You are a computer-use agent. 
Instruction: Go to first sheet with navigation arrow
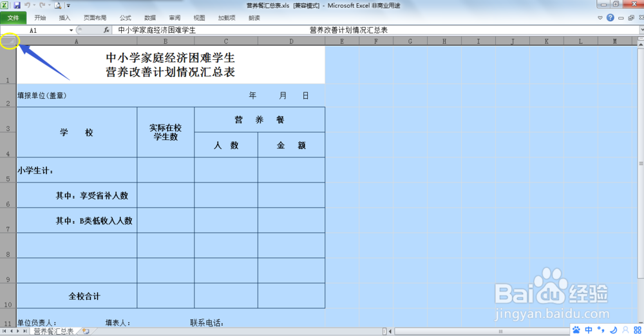click(x=4, y=331)
